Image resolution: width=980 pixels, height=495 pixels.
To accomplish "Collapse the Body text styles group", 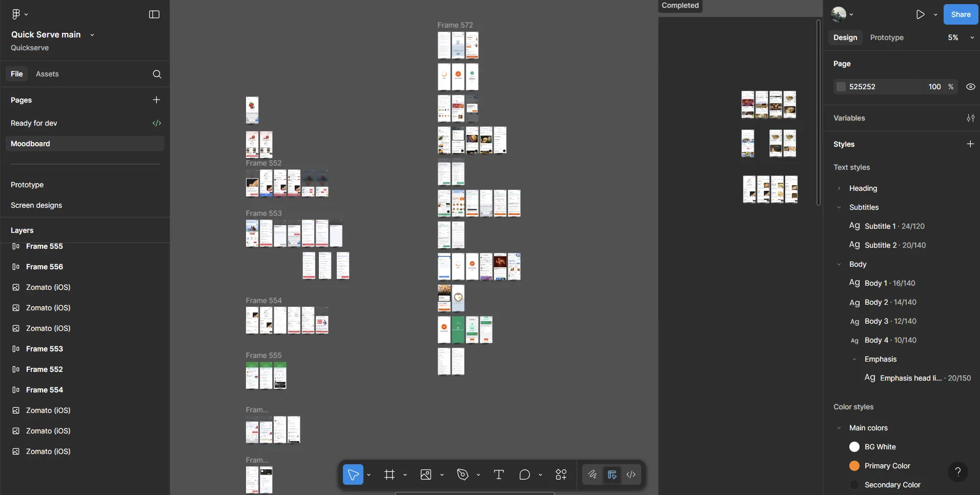I will (x=839, y=264).
